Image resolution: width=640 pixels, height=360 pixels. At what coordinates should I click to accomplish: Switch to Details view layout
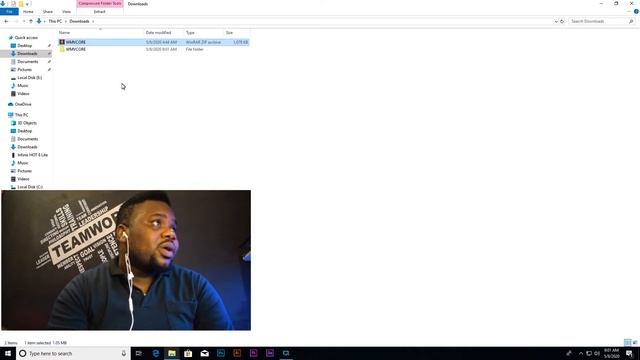click(x=628, y=342)
